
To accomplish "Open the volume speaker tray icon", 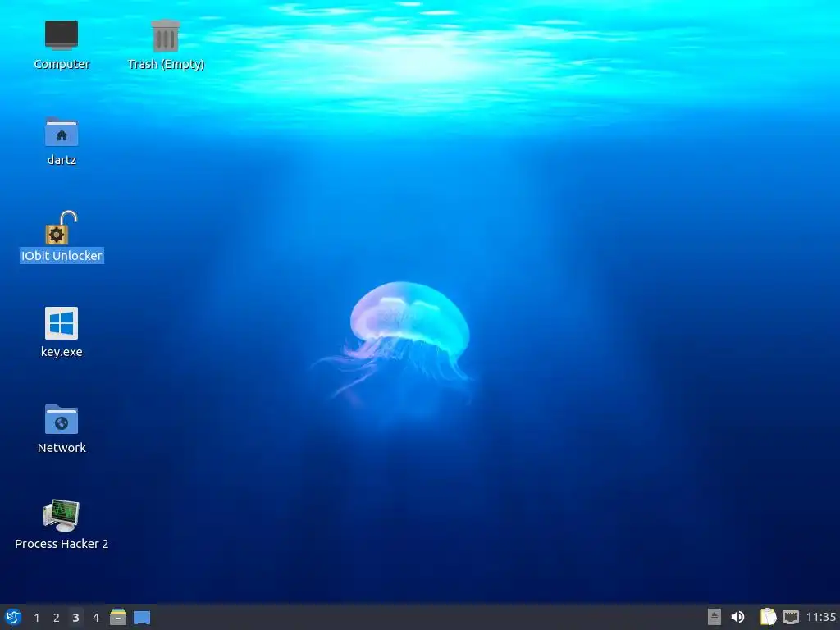I will click(737, 617).
